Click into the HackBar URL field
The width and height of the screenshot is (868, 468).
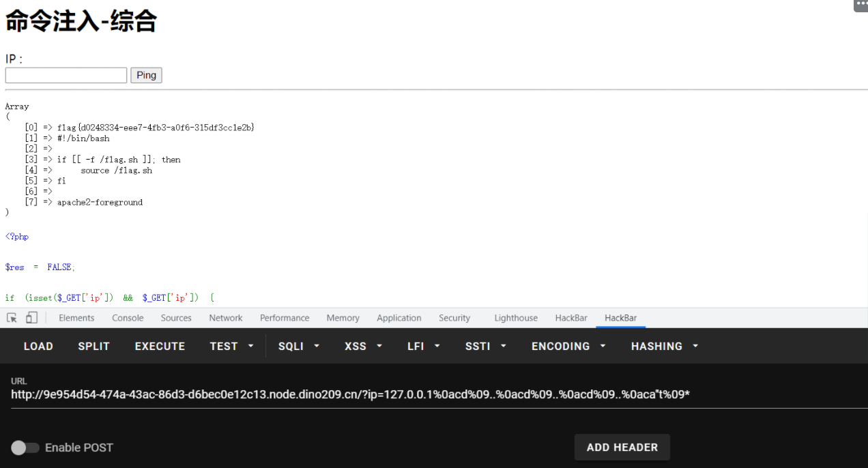(439, 394)
